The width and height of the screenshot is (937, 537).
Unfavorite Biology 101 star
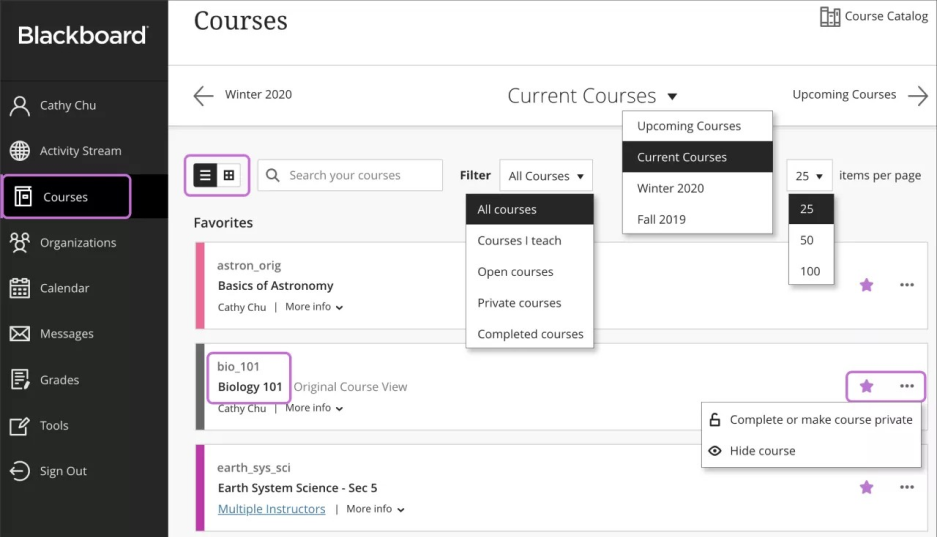pyautogui.click(x=866, y=386)
